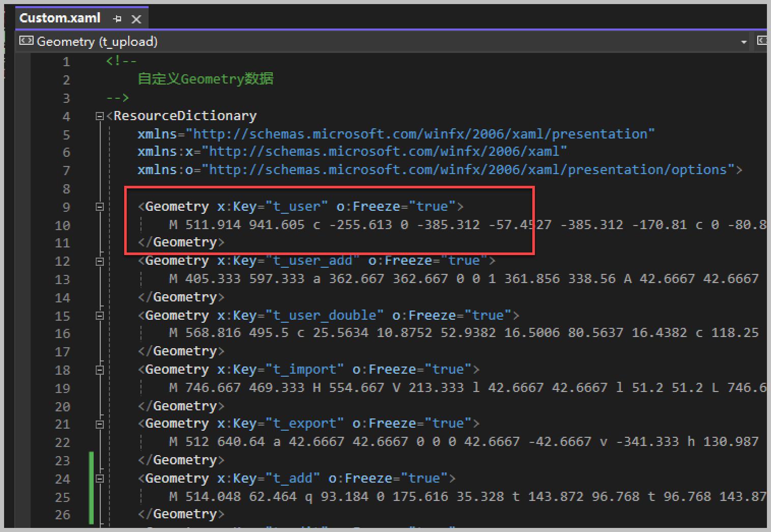The height and width of the screenshot is (532, 771).
Task: Collapse the t_add Geometry block
Action: 100,479
